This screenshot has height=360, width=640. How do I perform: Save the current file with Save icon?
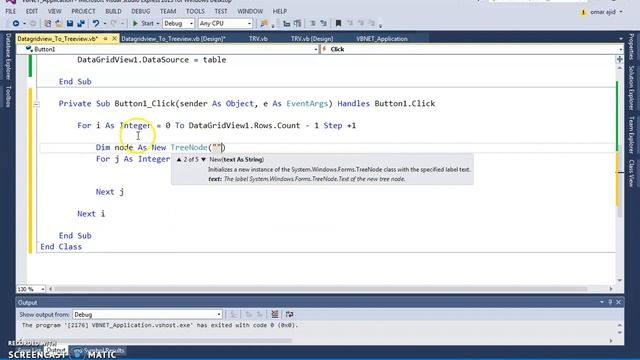point(70,24)
